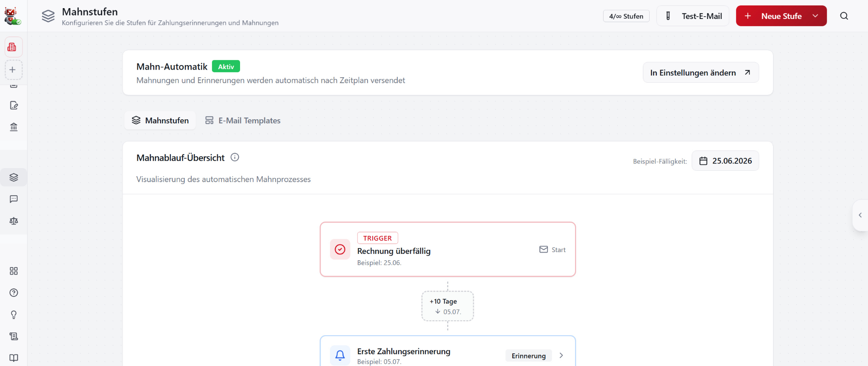Open the balance scales sidebar icon
This screenshot has height=366, width=868.
tap(14, 221)
